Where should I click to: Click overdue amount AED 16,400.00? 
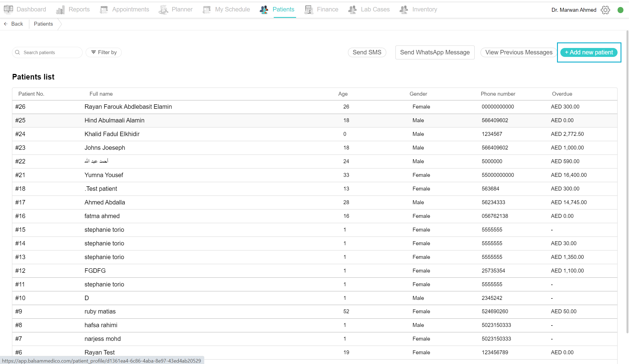[569, 175]
